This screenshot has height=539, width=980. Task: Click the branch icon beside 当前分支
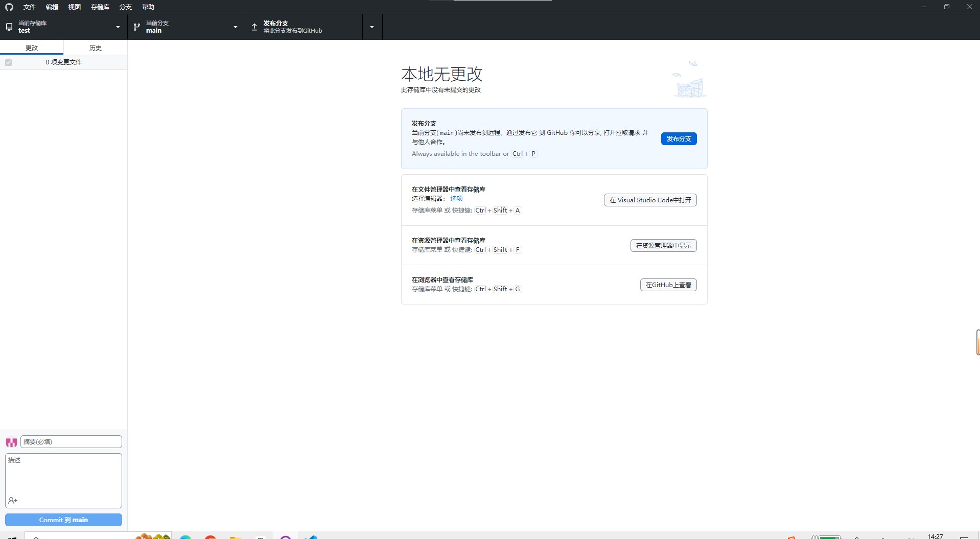pyautogui.click(x=137, y=27)
